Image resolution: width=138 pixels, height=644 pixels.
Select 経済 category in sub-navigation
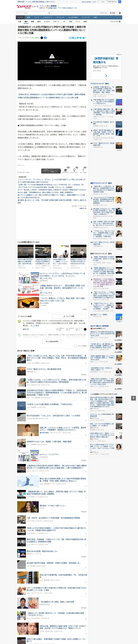click(39, 21)
